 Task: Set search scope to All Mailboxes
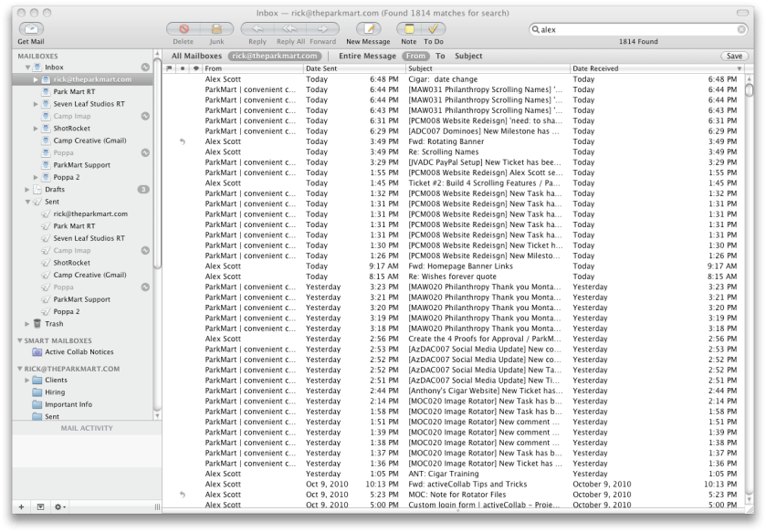tap(196, 56)
